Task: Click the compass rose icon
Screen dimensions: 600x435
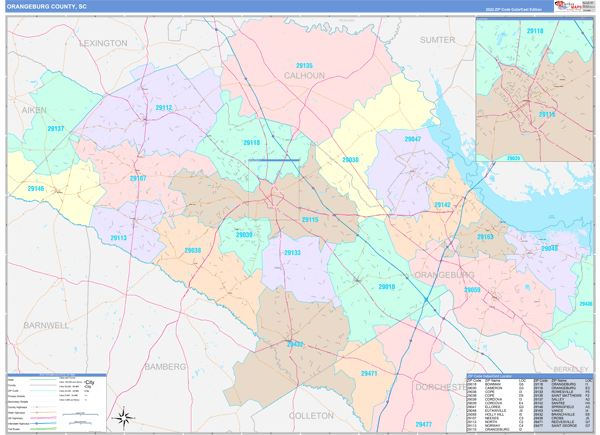Action: point(123,418)
